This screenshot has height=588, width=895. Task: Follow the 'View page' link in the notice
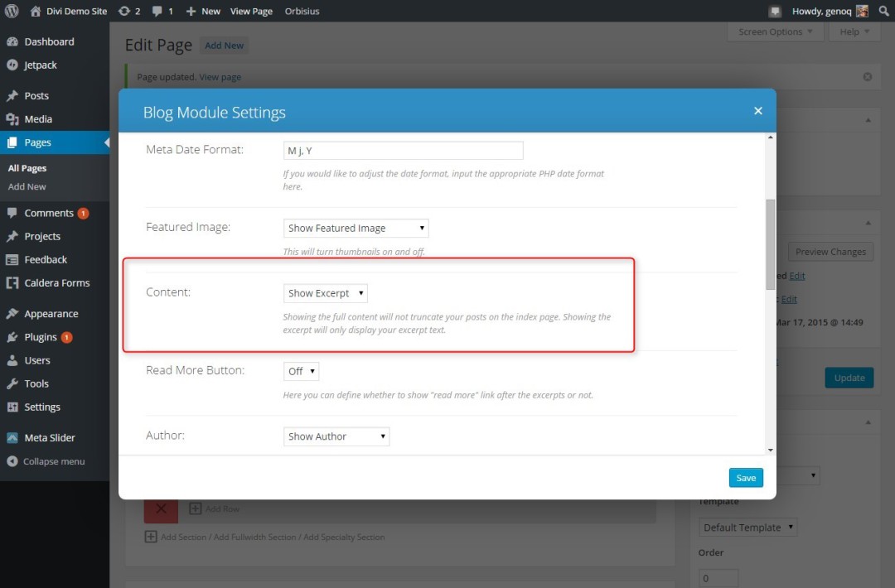220,76
